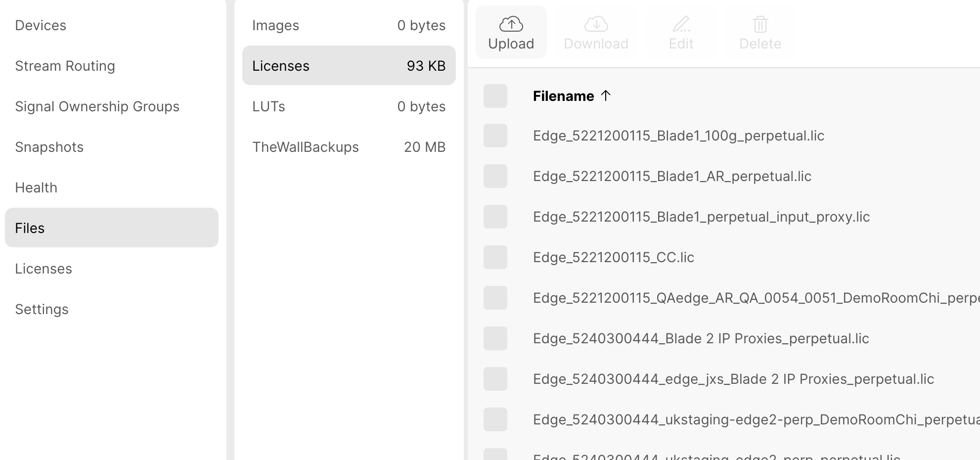Click the Edge_5240300444_Blade 2 IP Proxies_perpetual.lic file
The image size is (980, 460).
coord(701,338)
